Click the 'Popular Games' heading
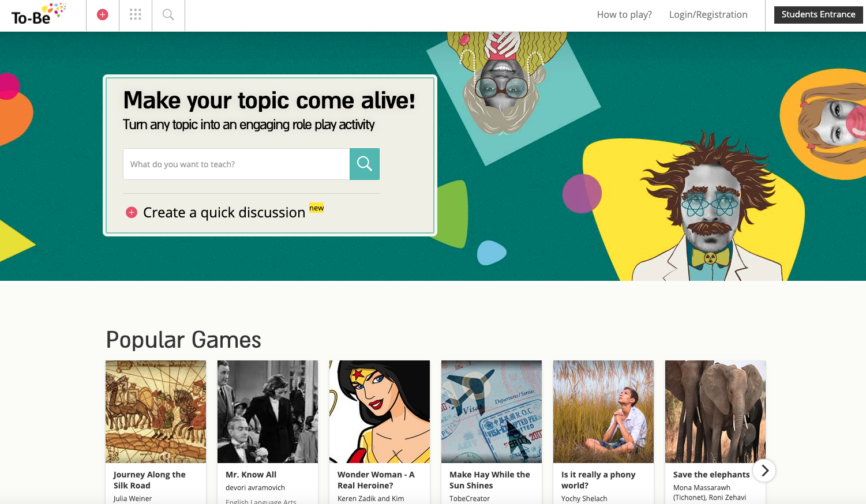This screenshot has height=504, width=866. coord(183,340)
